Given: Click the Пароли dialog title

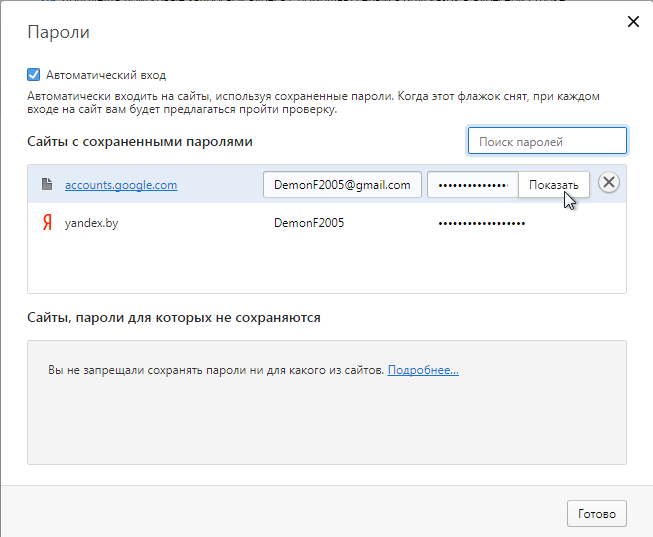Looking at the screenshot, I should 58,32.
